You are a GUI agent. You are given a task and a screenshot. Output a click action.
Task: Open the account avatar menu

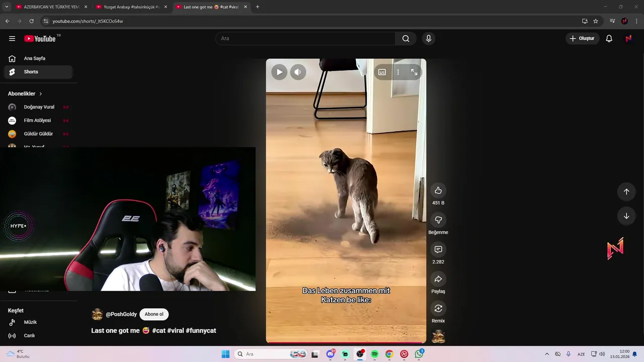[628, 39]
